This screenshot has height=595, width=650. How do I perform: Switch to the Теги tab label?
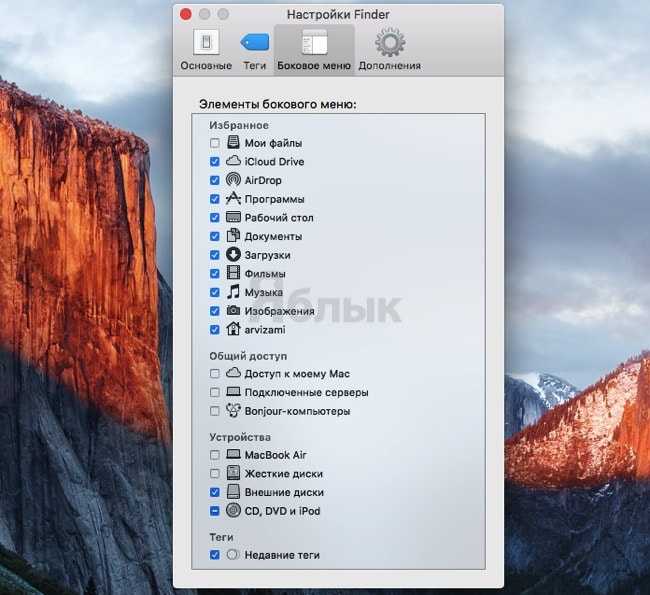255,66
